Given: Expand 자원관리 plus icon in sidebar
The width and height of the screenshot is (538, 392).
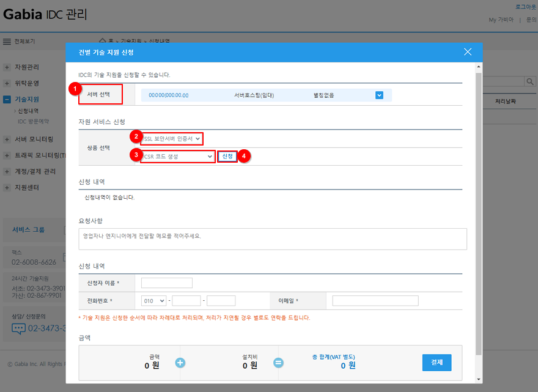Looking at the screenshot, I should 7,67.
